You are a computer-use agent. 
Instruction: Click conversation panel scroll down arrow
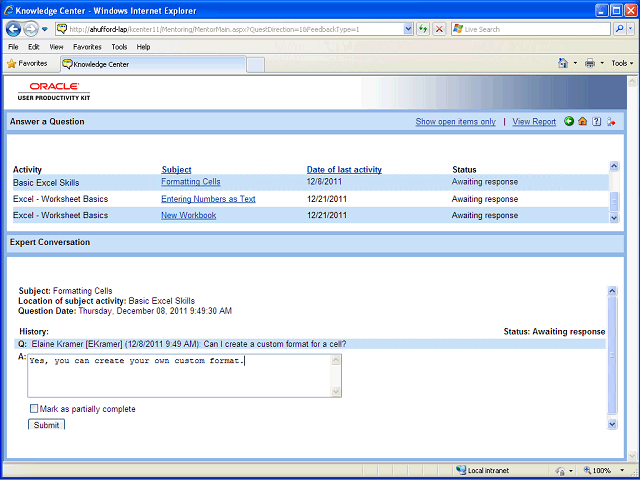tap(612, 424)
